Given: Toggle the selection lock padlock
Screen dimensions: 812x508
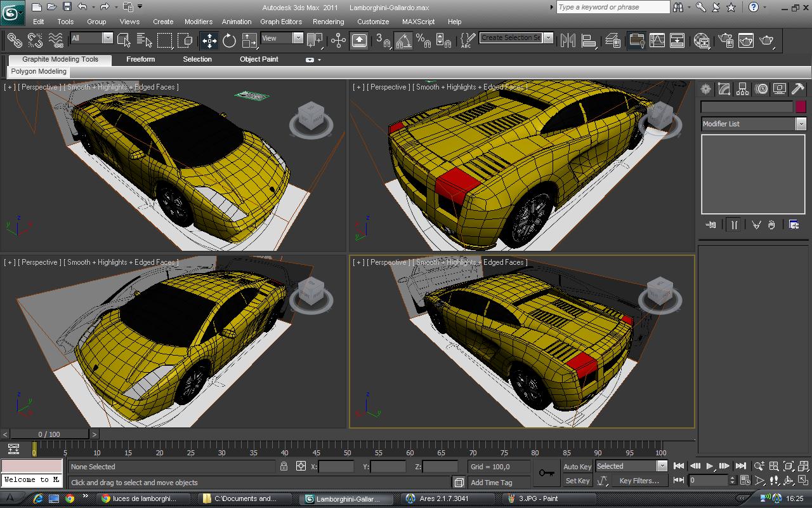Looking at the screenshot, I should (284, 466).
